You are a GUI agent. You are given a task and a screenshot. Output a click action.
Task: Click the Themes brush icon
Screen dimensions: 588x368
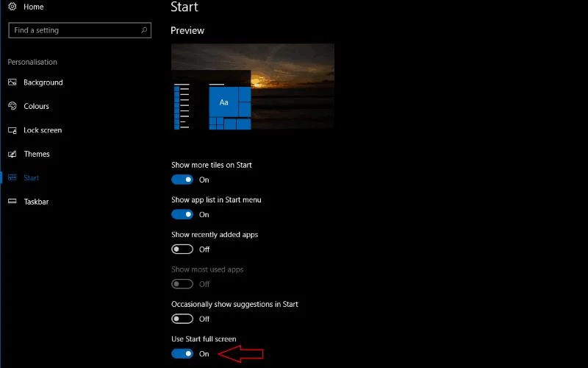click(12, 154)
